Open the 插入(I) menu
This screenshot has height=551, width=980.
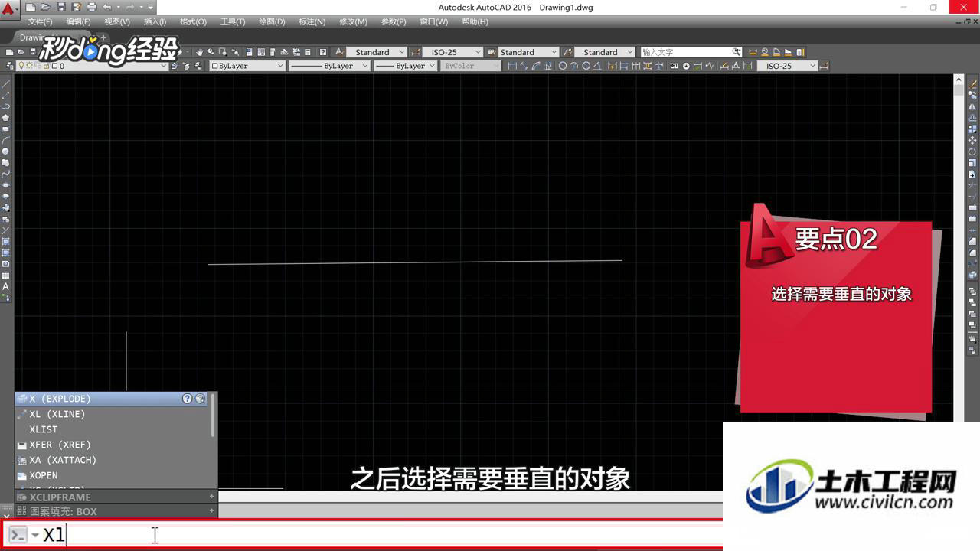click(x=155, y=21)
